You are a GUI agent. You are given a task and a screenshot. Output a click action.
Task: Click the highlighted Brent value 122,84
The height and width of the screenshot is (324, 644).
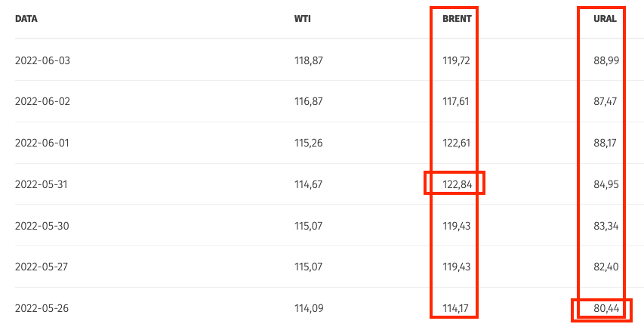point(455,184)
